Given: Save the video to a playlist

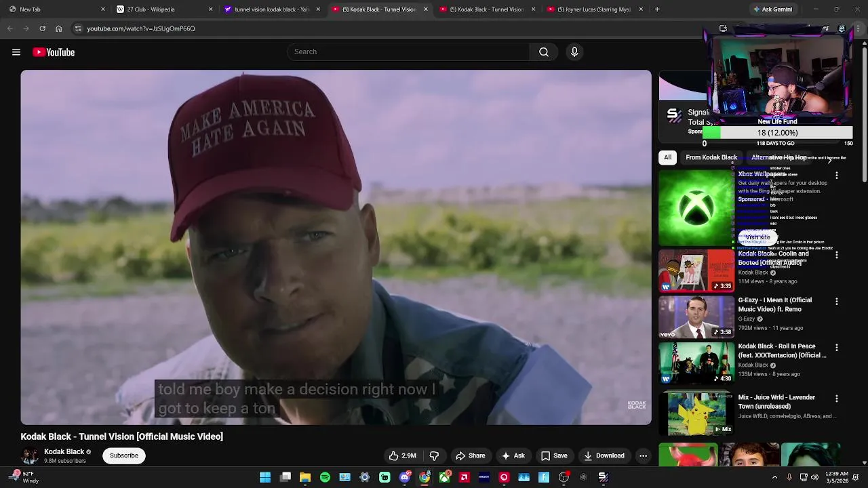Looking at the screenshot, I should coord(553,455).
